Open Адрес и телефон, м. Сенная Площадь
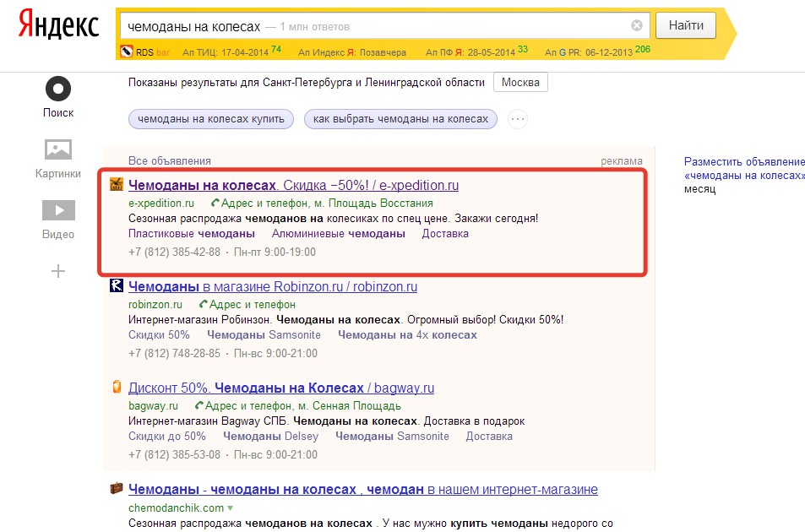 303,406
